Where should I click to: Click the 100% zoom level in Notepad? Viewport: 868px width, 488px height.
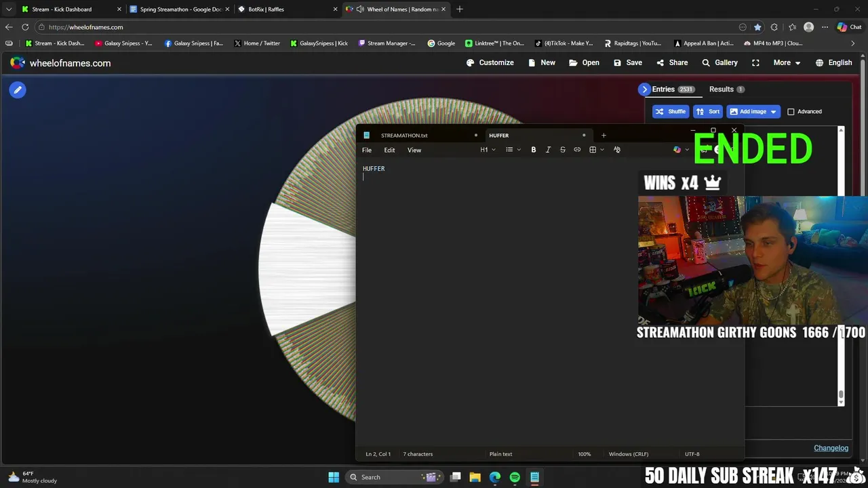click(x=584, y=454)
